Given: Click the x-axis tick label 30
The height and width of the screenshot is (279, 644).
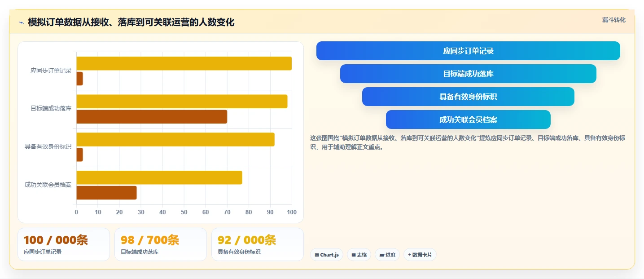Looking at the screenshot, I should 141,212.
